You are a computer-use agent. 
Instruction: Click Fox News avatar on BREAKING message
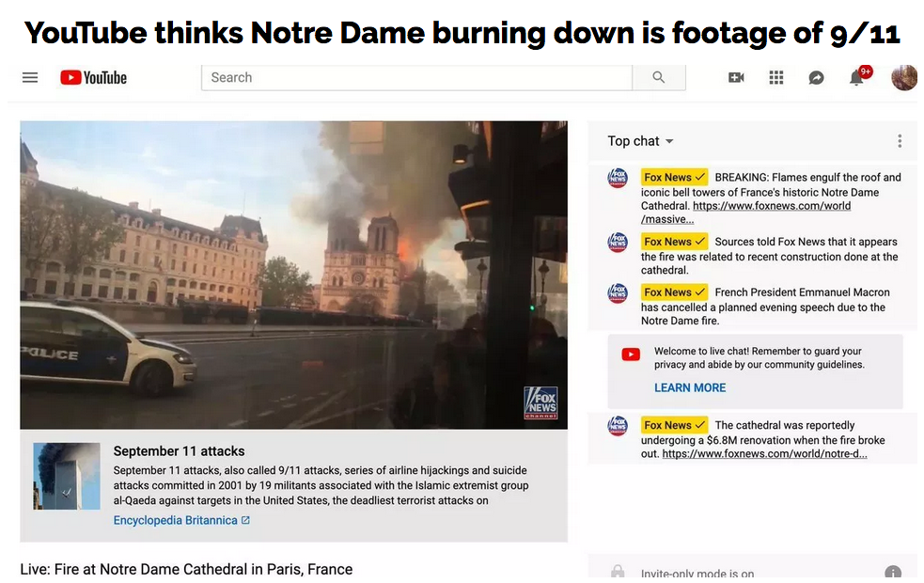tap(618, 178)
